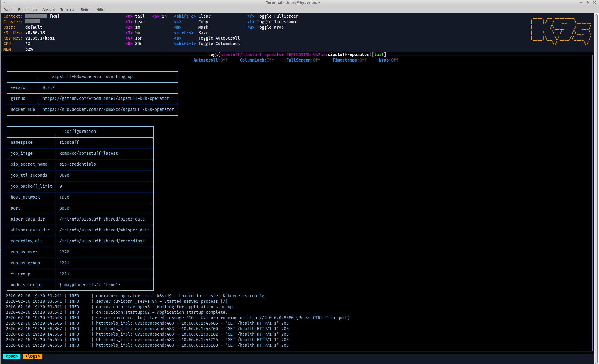Open the Terminal menu
Image resolution: width=599 pixels, height=364 pixels.
(68, 9)
